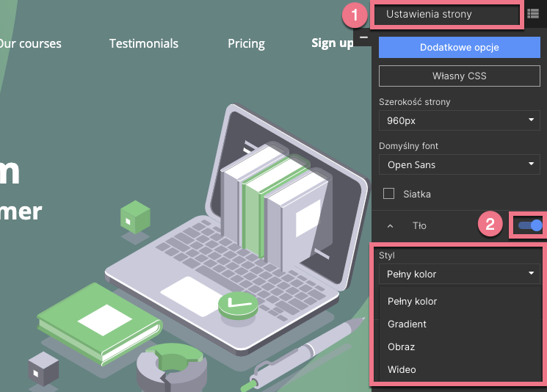This screenshot has width=547, height=392.
Task: Click the pen illustration on the canvas
Action: [x=308, y=354]
